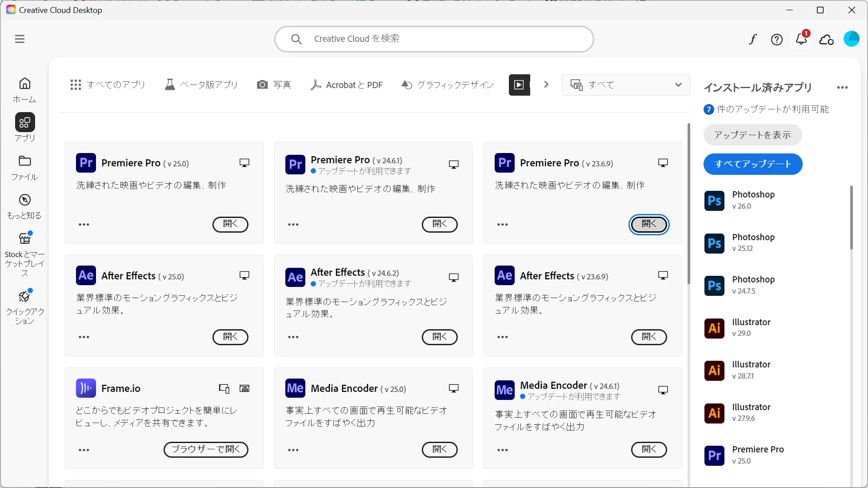Open the hamburger menu icon

pyautogui.click(x=20, y=39)
